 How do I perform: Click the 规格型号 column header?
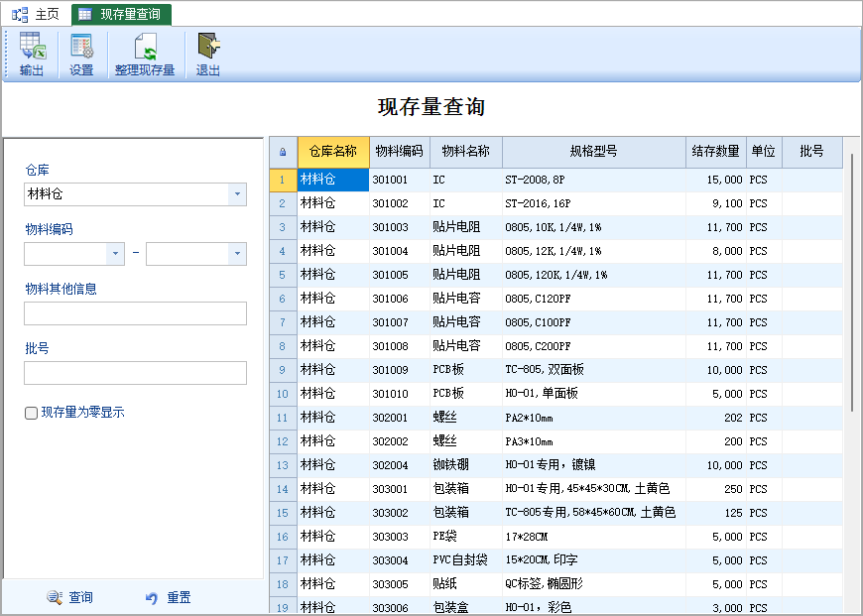(594, 152)
